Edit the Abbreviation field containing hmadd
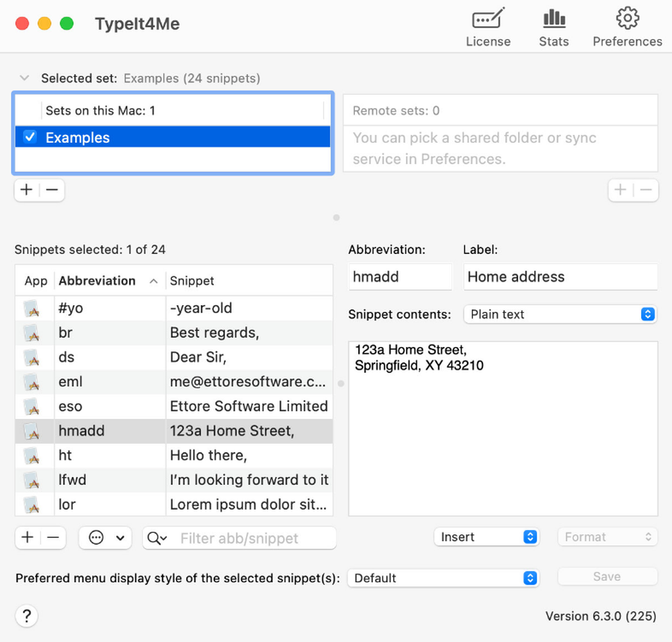This screenshot has width=672, height=642. tap(401, 277)
